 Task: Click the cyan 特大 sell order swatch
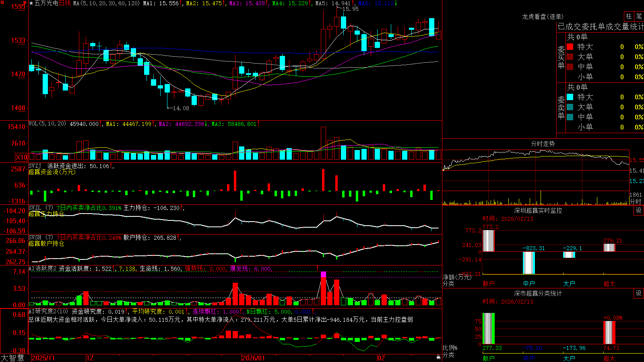coord(570,97)
